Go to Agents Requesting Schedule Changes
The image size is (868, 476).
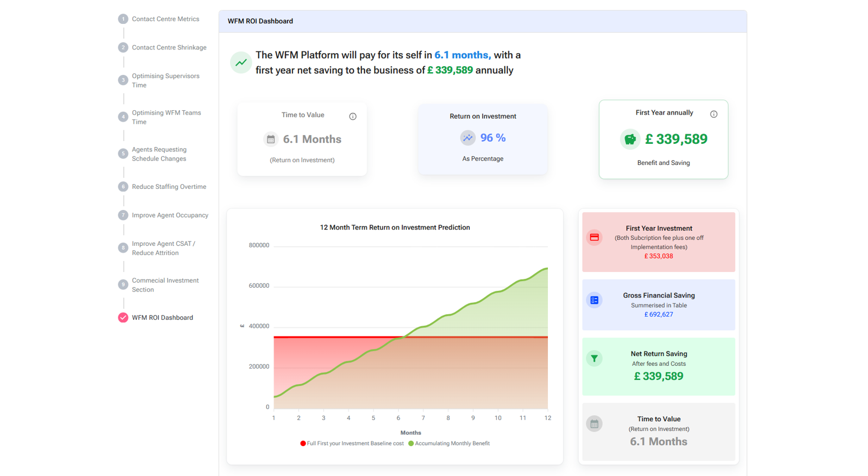click(159, 154)
